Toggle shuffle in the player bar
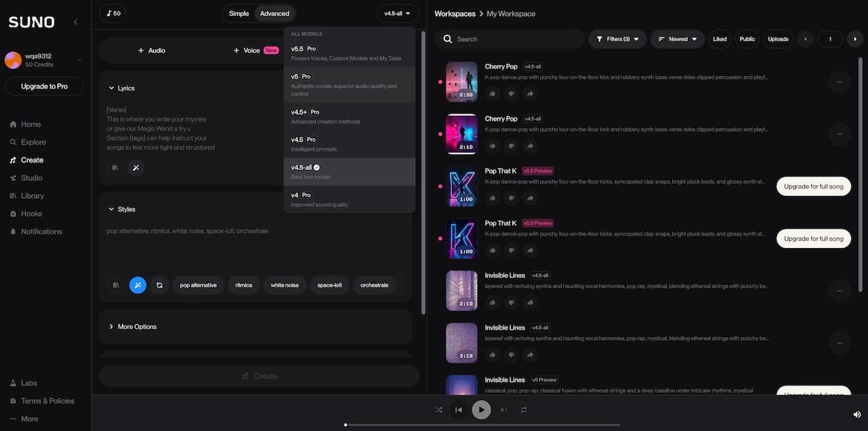The height and width of the screenshot is (431, 868). (x=439, y=410)
